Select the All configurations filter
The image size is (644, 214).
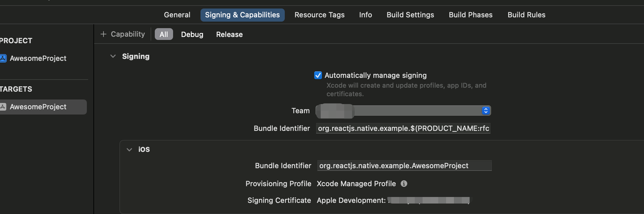pyautogui.click(x=164, y=34)
